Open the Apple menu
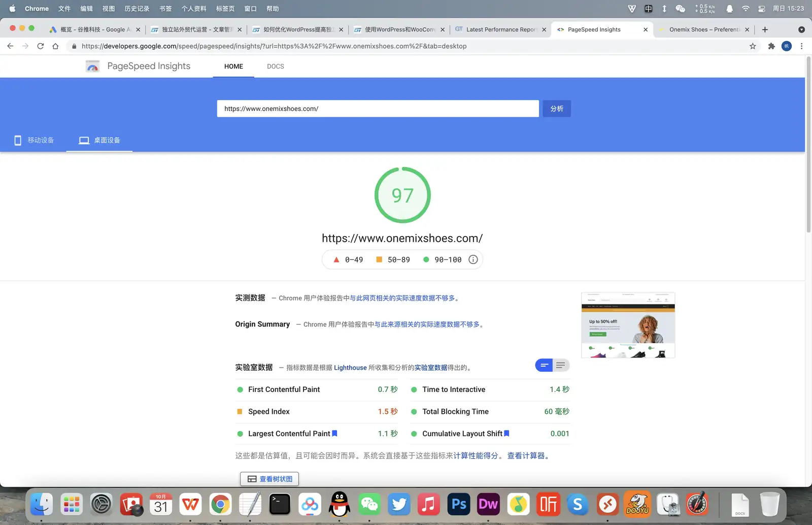 [x=13, y=9]
